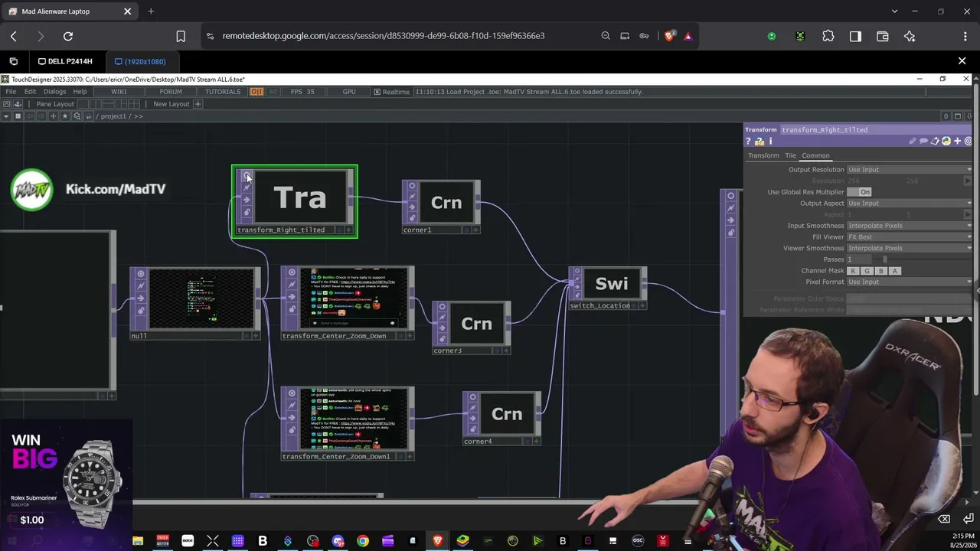
Task: Open the Output Resolution dropdown
Action: 910,170
